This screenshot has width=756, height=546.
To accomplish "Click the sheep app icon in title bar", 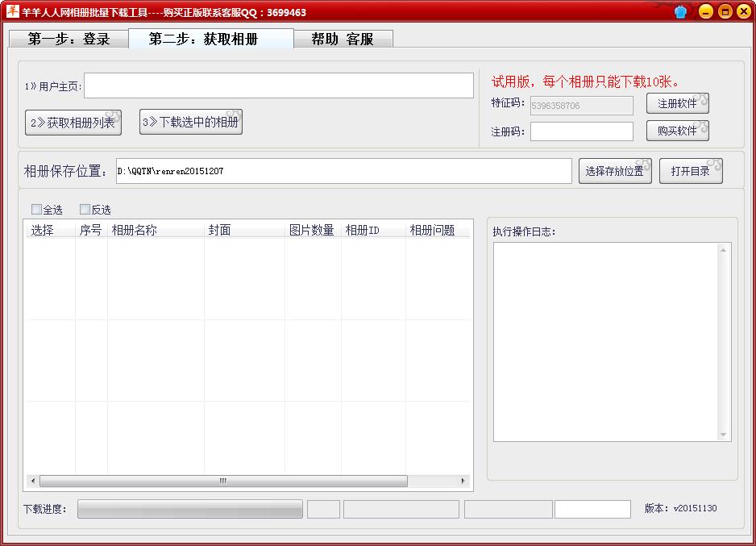I will coord(12,11).
